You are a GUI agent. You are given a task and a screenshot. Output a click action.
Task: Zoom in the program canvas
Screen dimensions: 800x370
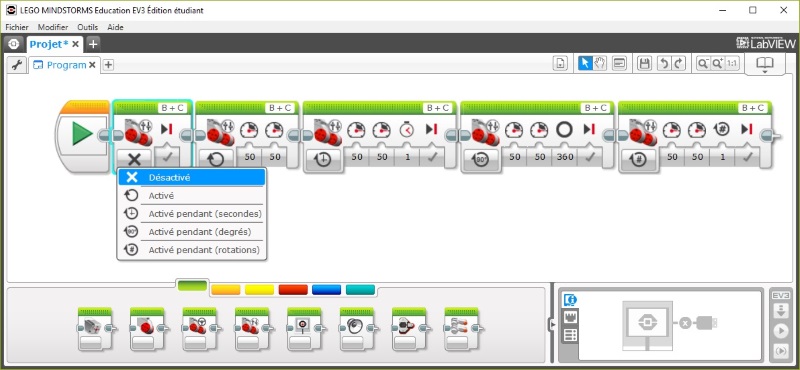717,64
